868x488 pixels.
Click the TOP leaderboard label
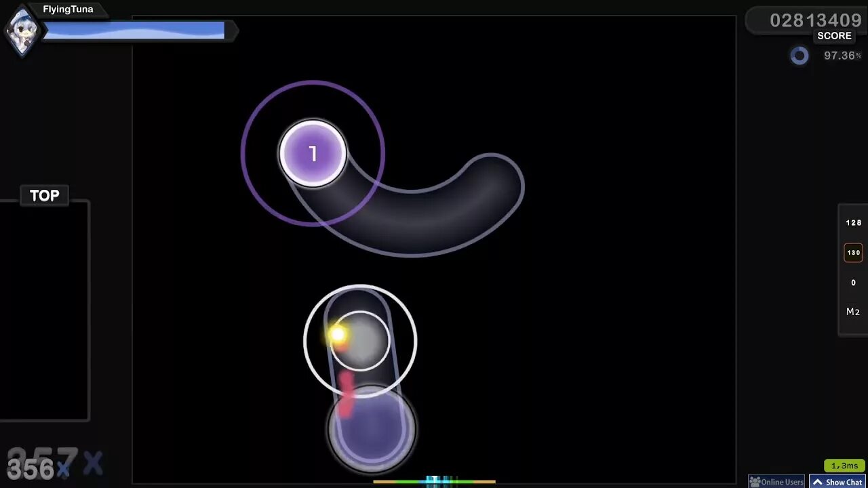[x=44, y=196]
